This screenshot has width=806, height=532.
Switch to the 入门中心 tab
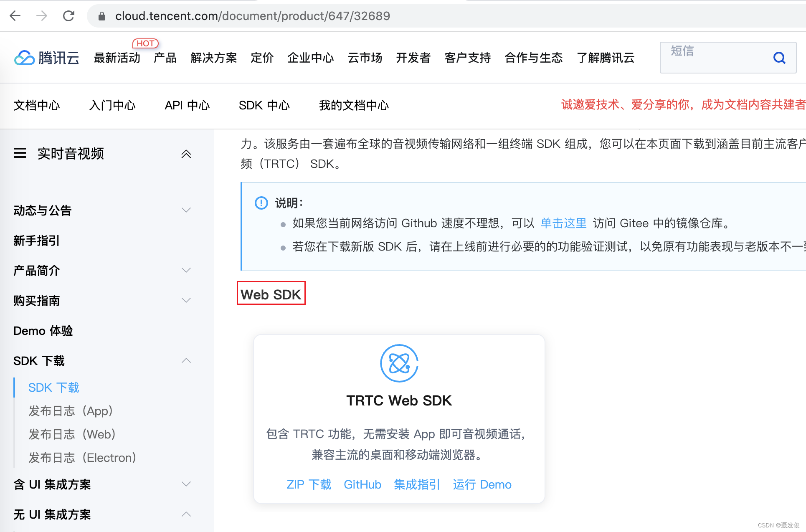[x=112, y=105]
